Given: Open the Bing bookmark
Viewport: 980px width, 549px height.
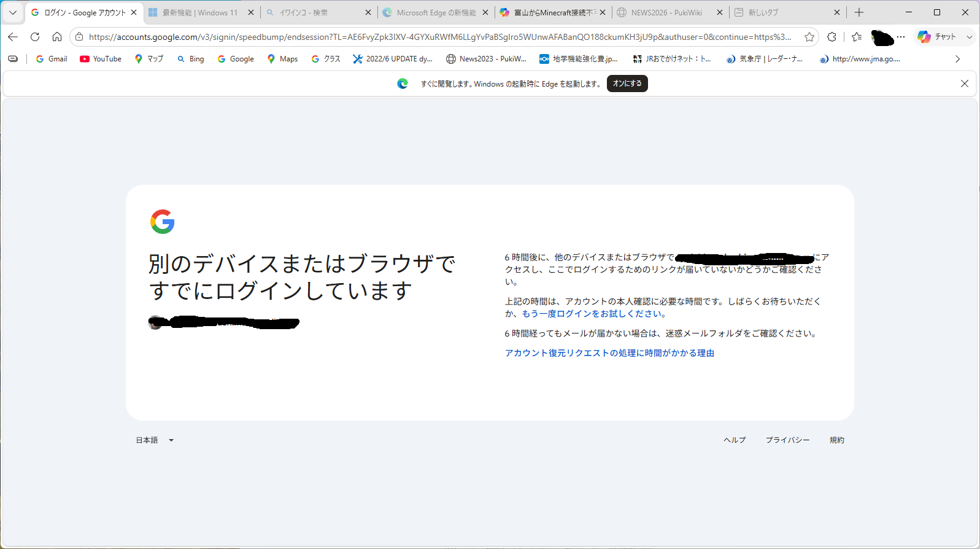Looking at the screenshot, I should point(191,59).
